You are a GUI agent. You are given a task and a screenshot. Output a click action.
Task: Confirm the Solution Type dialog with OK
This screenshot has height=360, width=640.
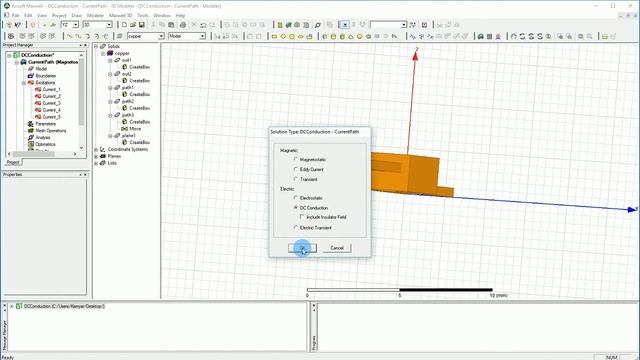point(302,248)
